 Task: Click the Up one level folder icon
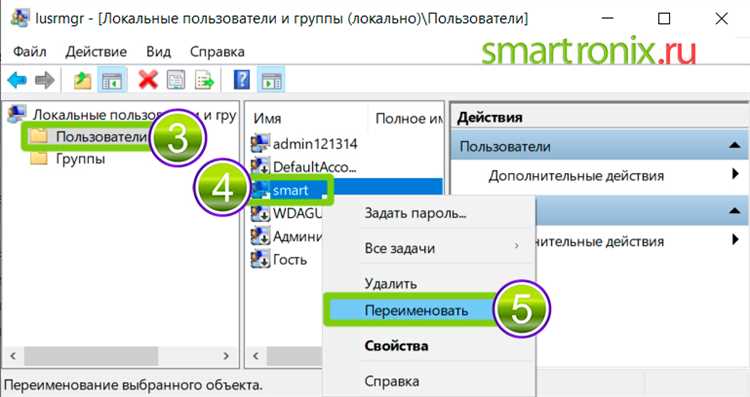pos(82,80)
